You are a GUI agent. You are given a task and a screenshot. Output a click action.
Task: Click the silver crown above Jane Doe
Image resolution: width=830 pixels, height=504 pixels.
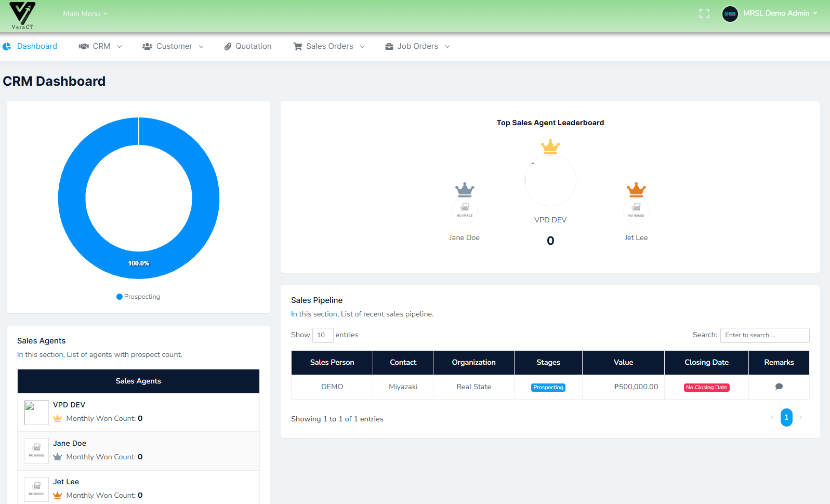point(465,190)
